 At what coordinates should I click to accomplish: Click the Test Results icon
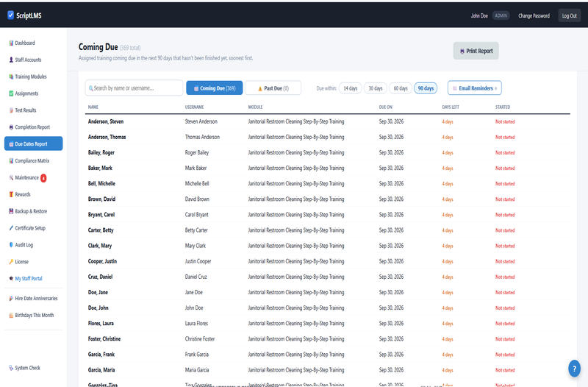tap(11, 110)
